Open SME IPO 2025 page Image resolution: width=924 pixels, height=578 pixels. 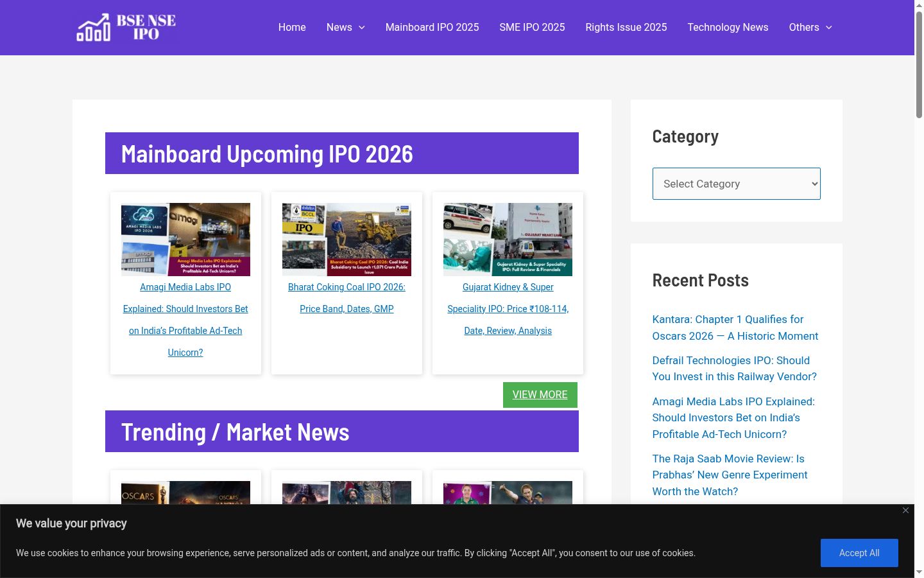tap(532, 28)
